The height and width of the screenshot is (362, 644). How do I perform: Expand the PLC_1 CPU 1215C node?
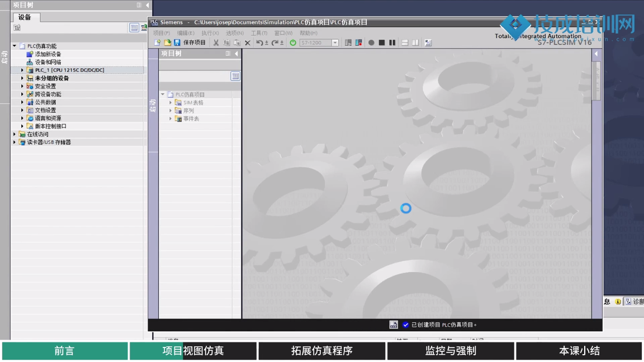coord(22,70)
